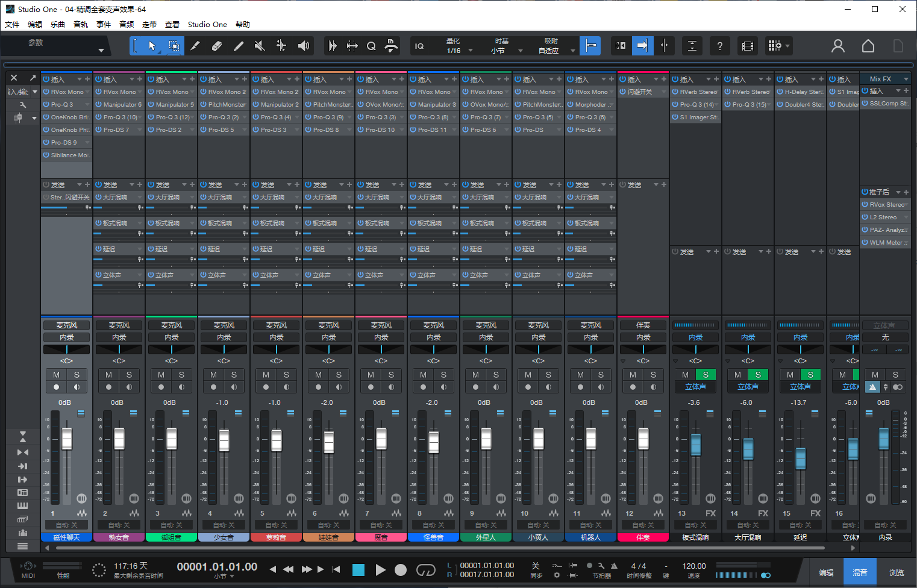This screenshot has height=588, width=917.
Task: Click the loop playback icon
Action: pyautogui.click(x=425, y=569)
